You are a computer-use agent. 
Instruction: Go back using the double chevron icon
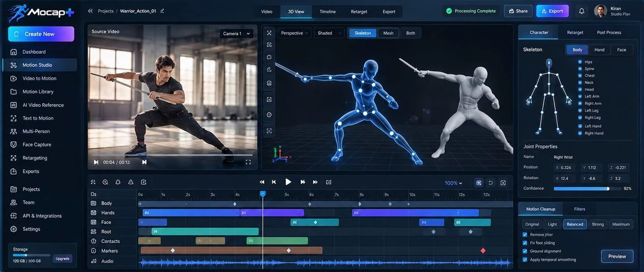[90, 11]
